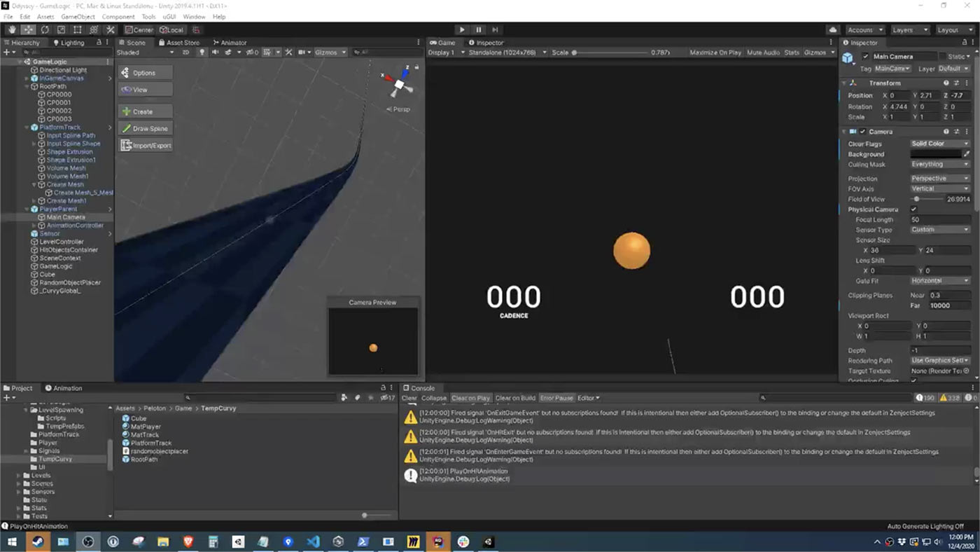Click the Play button
The image size is (980, 552).
point(461,30)
